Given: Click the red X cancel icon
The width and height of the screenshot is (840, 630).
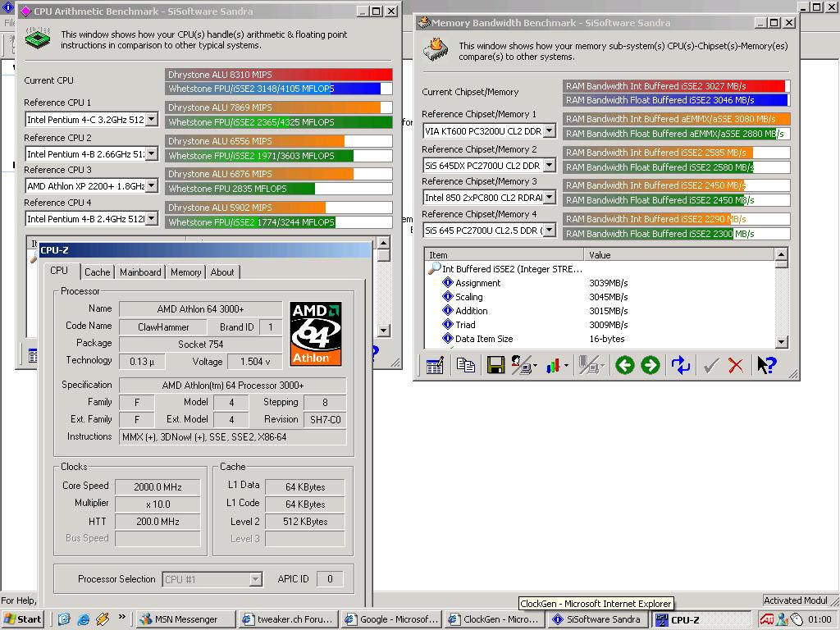Looking at the screenshot, I should tap(736, 365).
